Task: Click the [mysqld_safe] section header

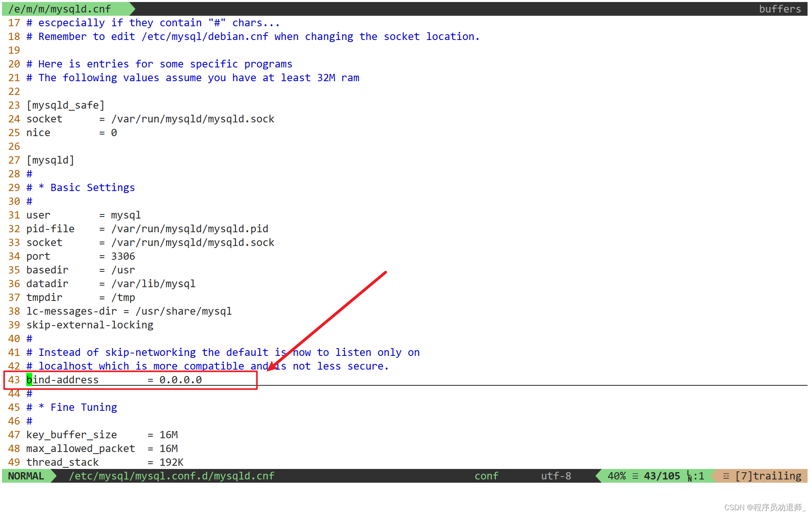Action: pos(65,105)
